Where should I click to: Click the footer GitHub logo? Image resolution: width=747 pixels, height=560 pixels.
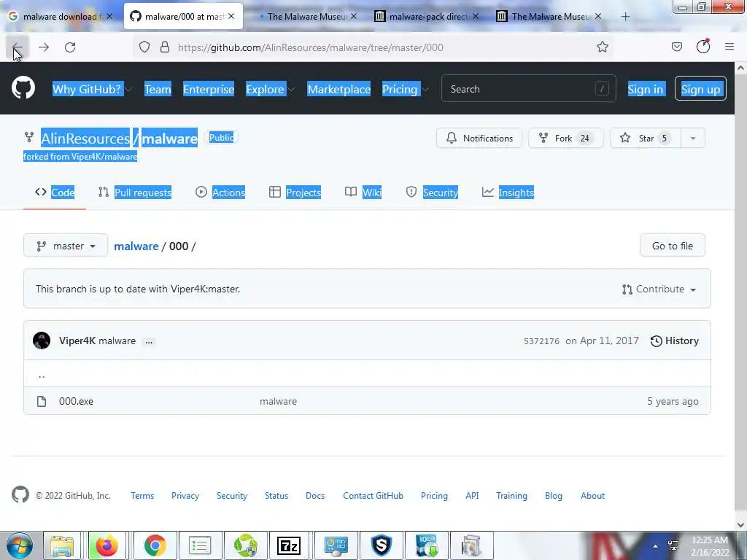[20, 495]
